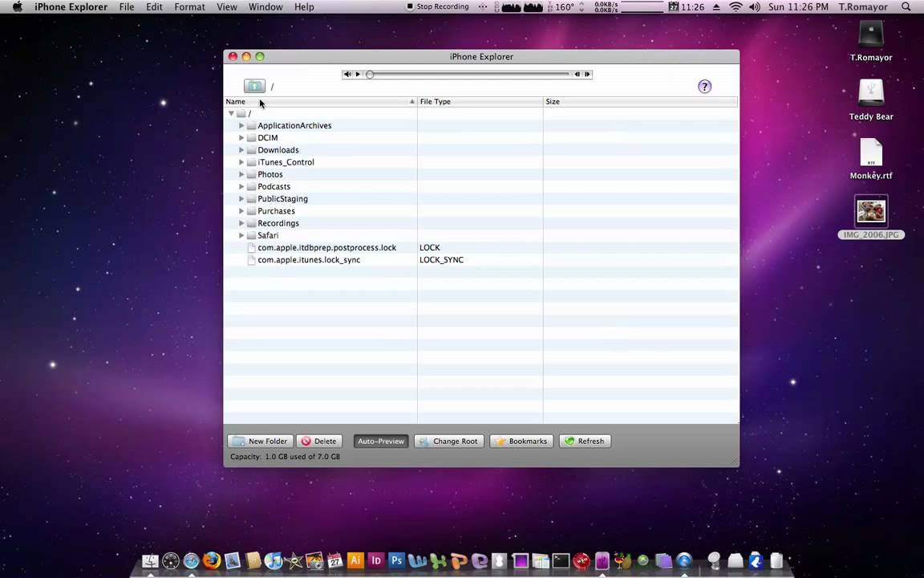The image size is (924, 578).
Task: Open Terminal from the dock
Action: tap(561, 560)
